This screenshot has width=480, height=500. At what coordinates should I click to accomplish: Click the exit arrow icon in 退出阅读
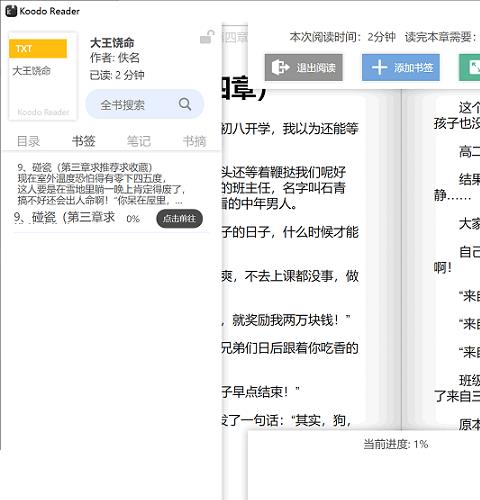point(280,67)
